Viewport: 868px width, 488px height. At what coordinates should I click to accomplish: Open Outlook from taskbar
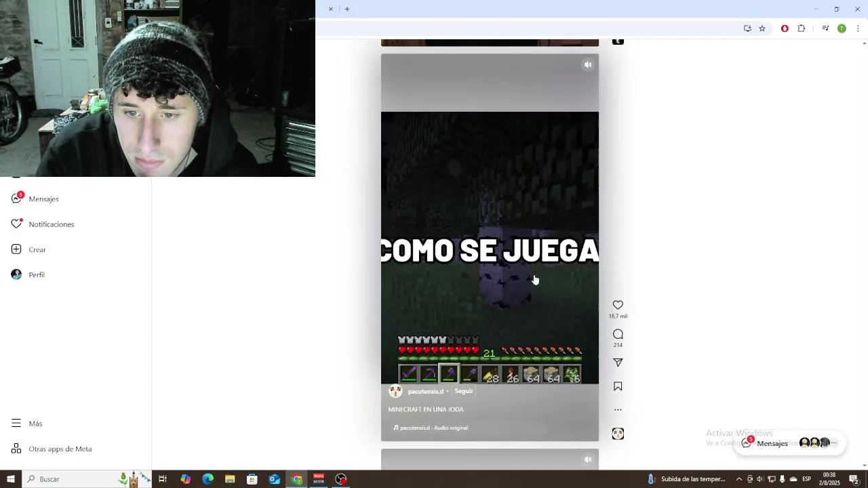(275, 479)
